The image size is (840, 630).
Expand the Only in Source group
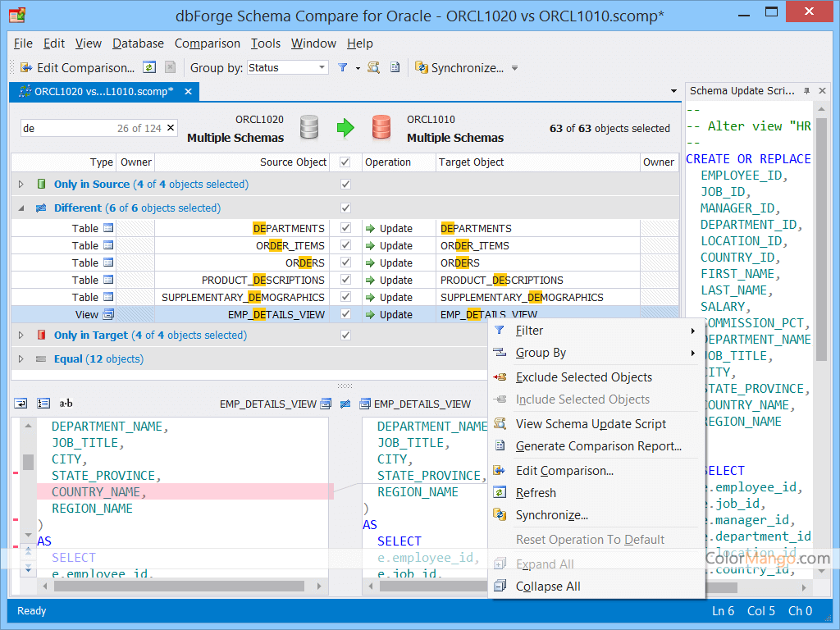[x=21, y=184]
